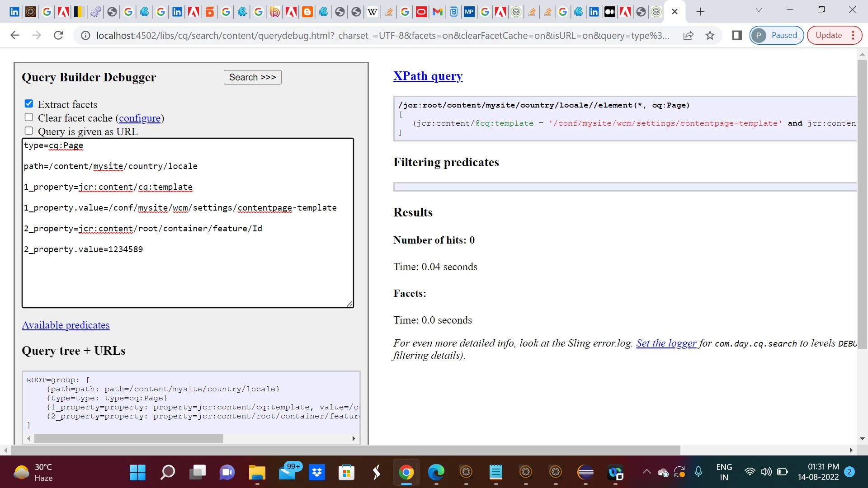Click the Search >>> button

[252, 77]
